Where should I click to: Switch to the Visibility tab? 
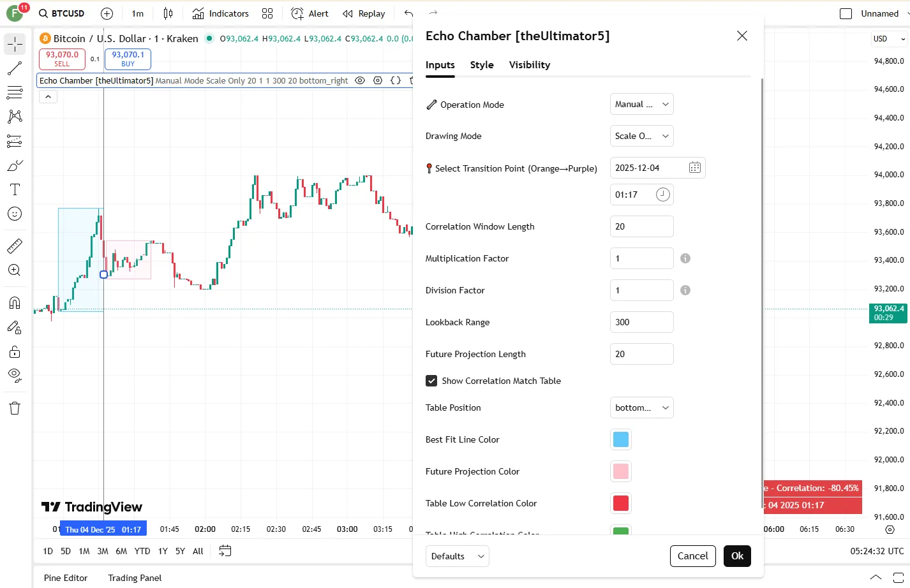(x=529, y=65)
